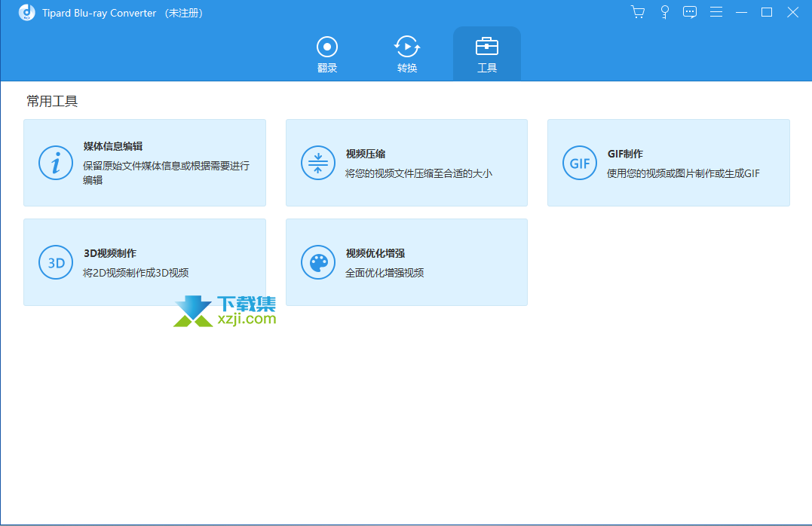812x526 pixels.
Task: Open the feedback chat bubble icon
Action: tap(690, 12)
